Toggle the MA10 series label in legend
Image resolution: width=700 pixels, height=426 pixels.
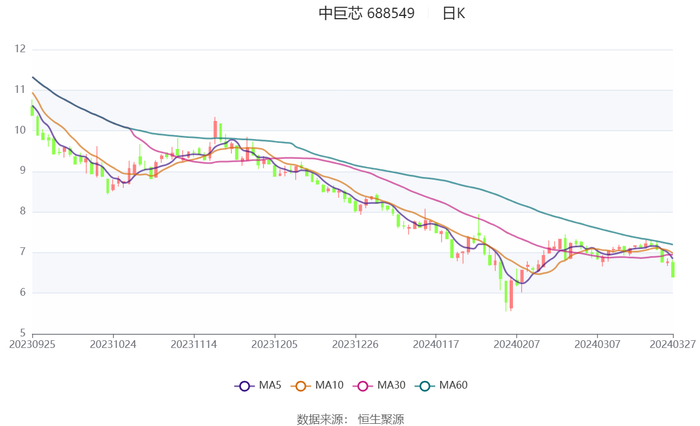tap(329, 386)
